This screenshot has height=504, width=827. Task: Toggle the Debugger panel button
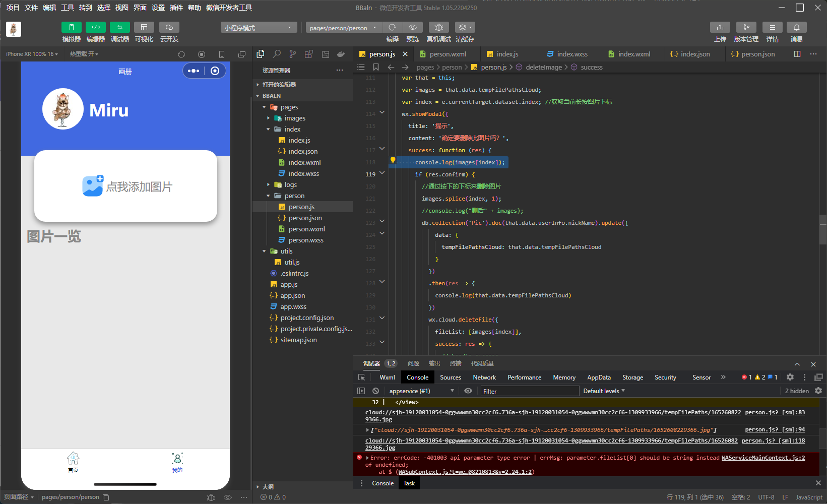click(x=119, y=27)
